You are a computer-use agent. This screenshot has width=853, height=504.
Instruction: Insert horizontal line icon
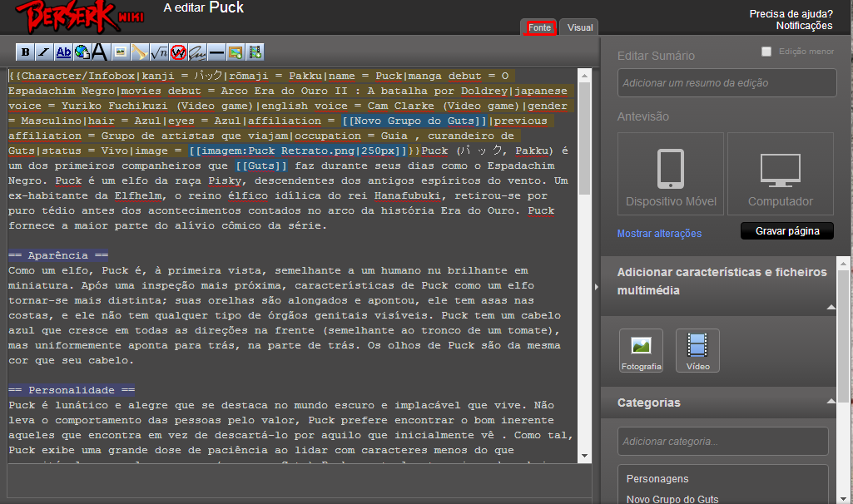pyautogui.click(x=216, y=52)
